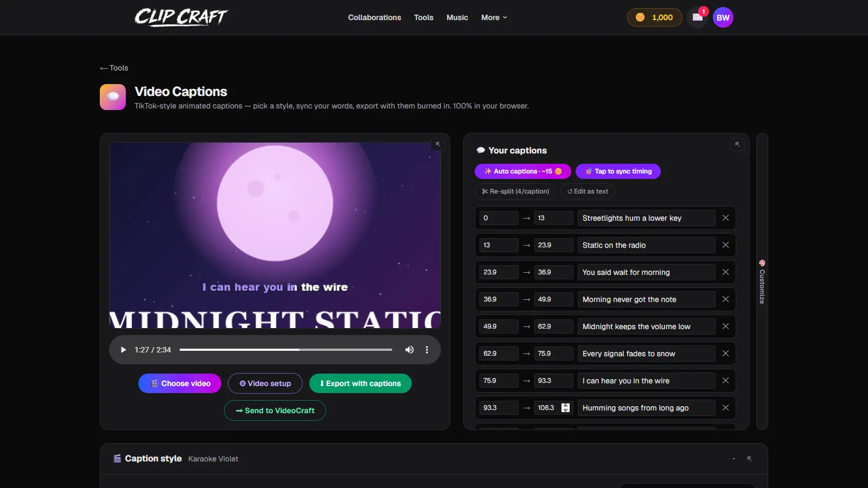This screenshot has width=868, height=488.
Task: Delete the 'Humming songs from long ago' caption
Action: tap(725, 408)
